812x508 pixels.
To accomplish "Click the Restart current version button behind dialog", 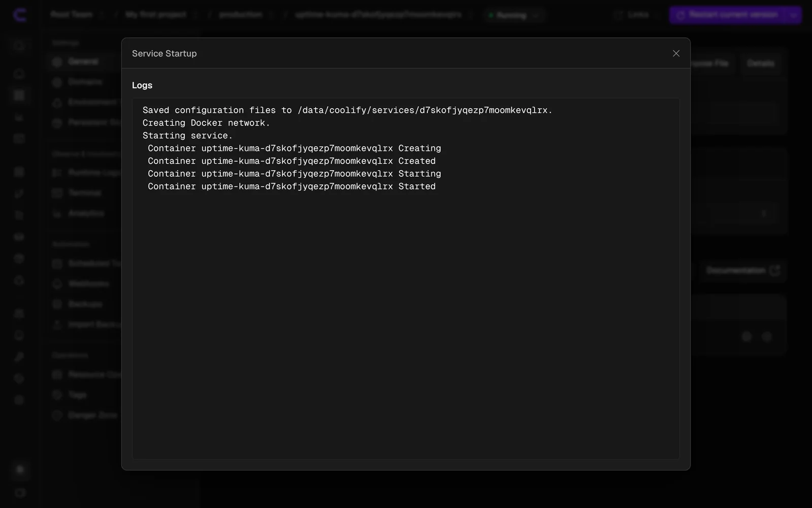I will [x=727, y=15].
